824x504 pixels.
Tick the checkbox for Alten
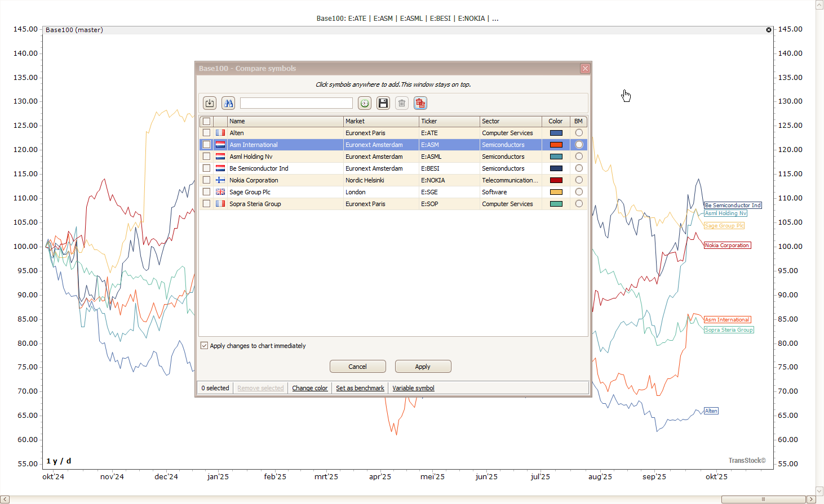pyautogui.click(x=207, y=133)
